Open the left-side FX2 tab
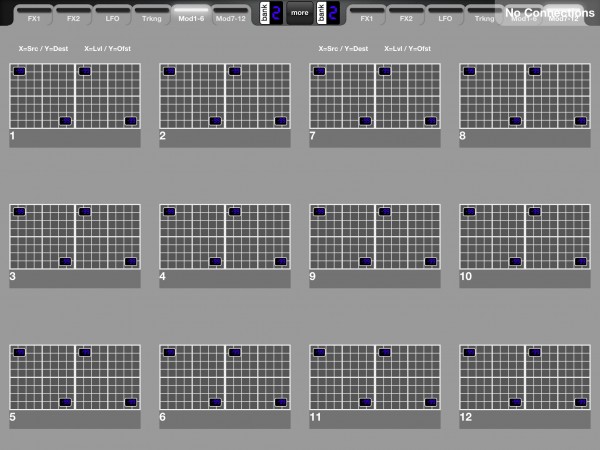This screenshot has width=600, height=450. (x=73, y=16)
